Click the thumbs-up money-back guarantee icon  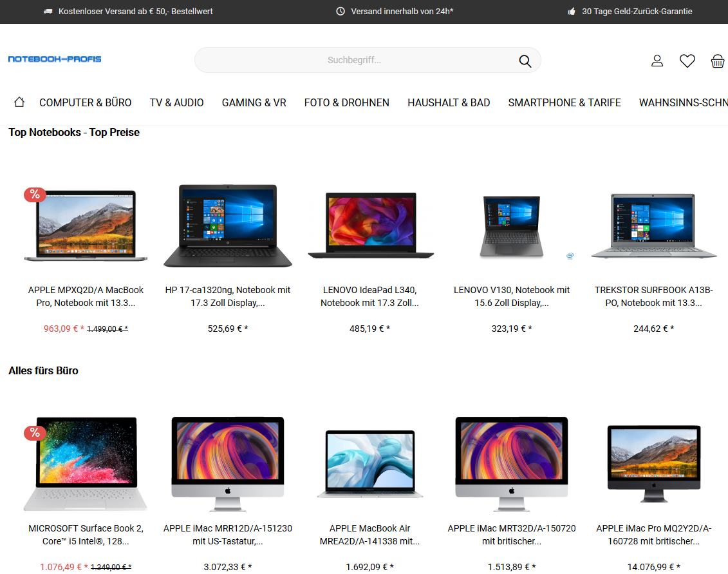572,11
